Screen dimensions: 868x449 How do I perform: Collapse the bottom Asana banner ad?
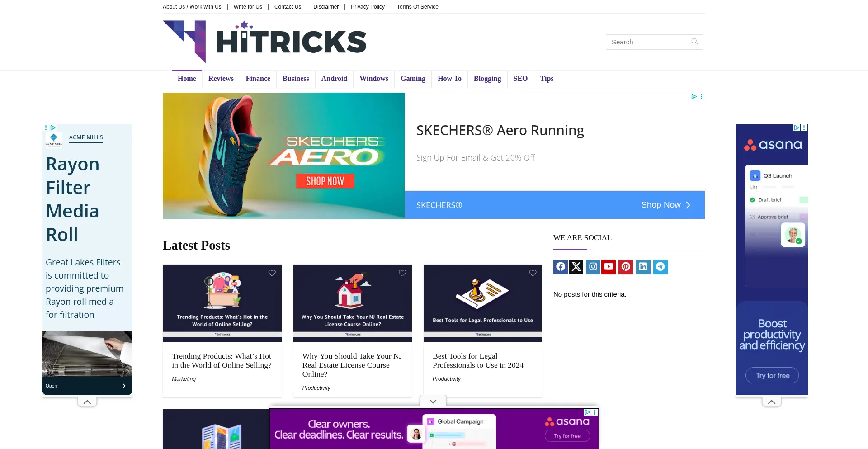pyautogui.click(x=433, y=401)
